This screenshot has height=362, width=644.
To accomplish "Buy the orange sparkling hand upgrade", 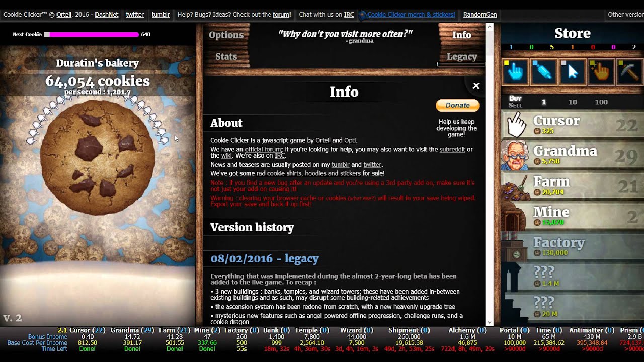I will pos(601,72).
